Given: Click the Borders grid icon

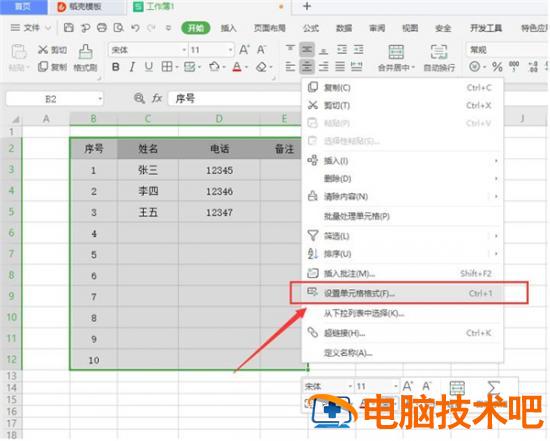Looking at the screenshot, I should (167, 67).
